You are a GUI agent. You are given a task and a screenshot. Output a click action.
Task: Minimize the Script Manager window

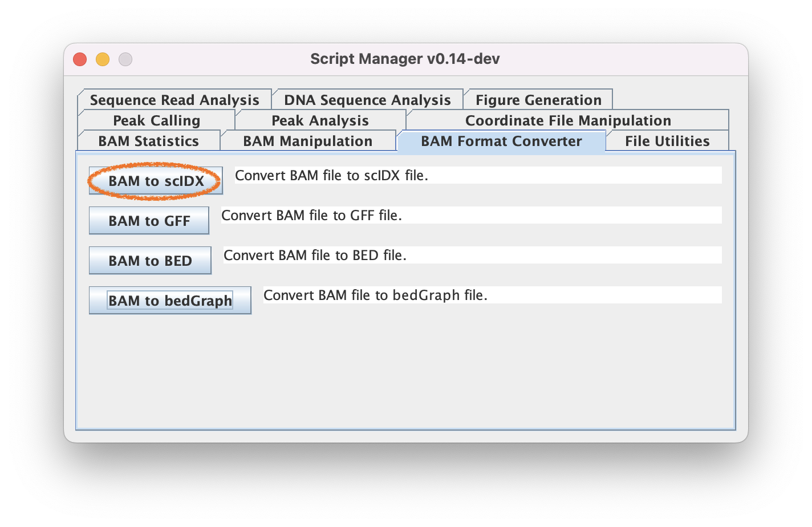click(x=103, y=59)
